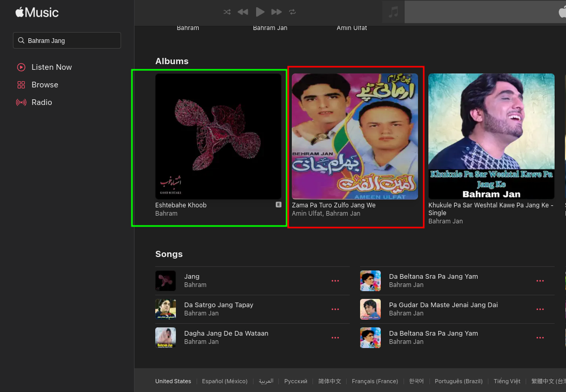This screenshot has width=566, height=392.
Task: Skip to the previous track
Action: click(243, 12)
